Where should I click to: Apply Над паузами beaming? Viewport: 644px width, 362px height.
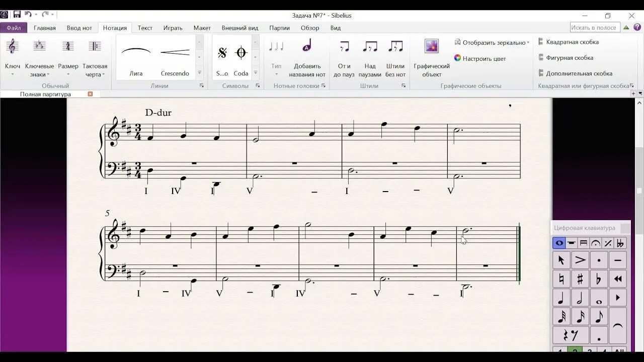[x=370, y=57]
